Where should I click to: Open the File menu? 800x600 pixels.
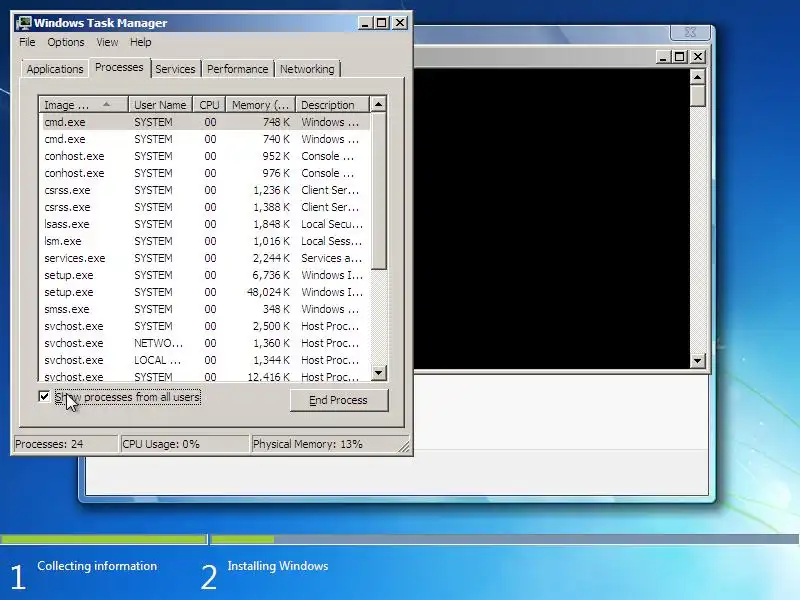click(x=27, y=42)
